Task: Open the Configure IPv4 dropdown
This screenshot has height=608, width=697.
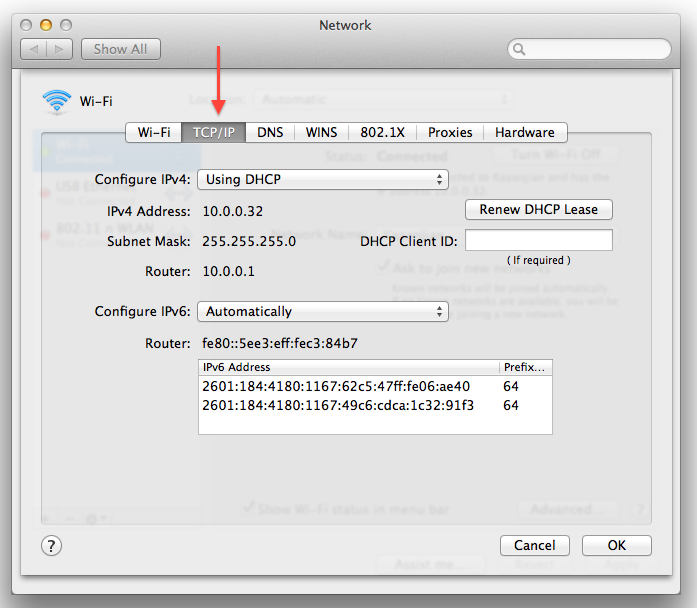Action: coord(323,179)
